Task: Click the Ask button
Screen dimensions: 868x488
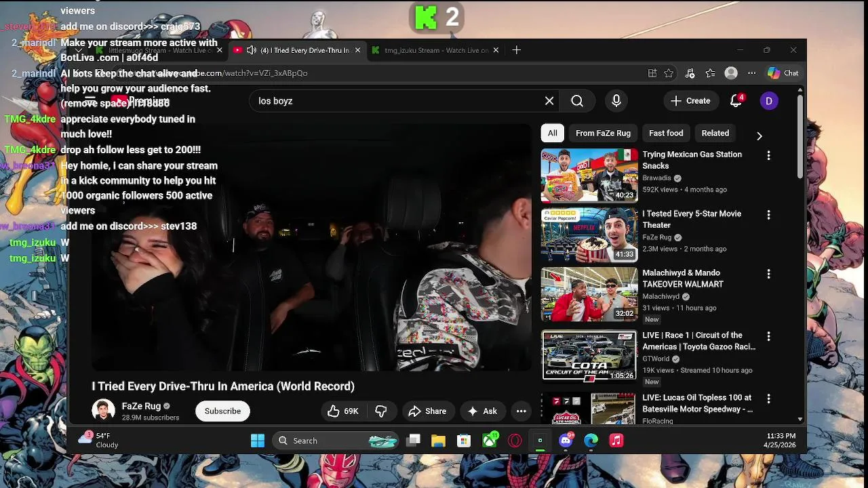Action: click(482, 411)
